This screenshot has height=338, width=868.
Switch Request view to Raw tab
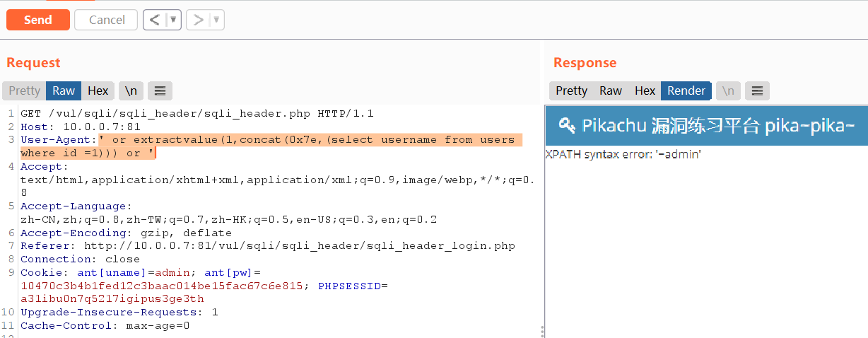(x=64, y=91)
